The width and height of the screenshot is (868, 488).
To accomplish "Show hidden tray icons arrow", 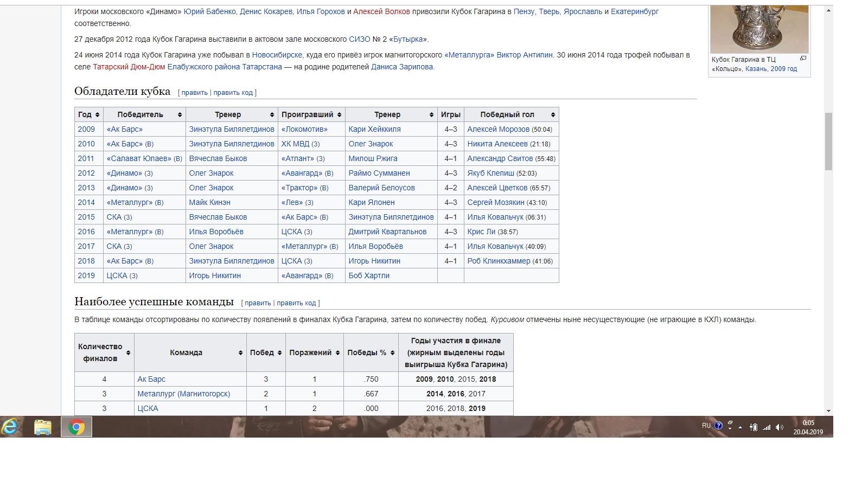I will click(740, 427).
